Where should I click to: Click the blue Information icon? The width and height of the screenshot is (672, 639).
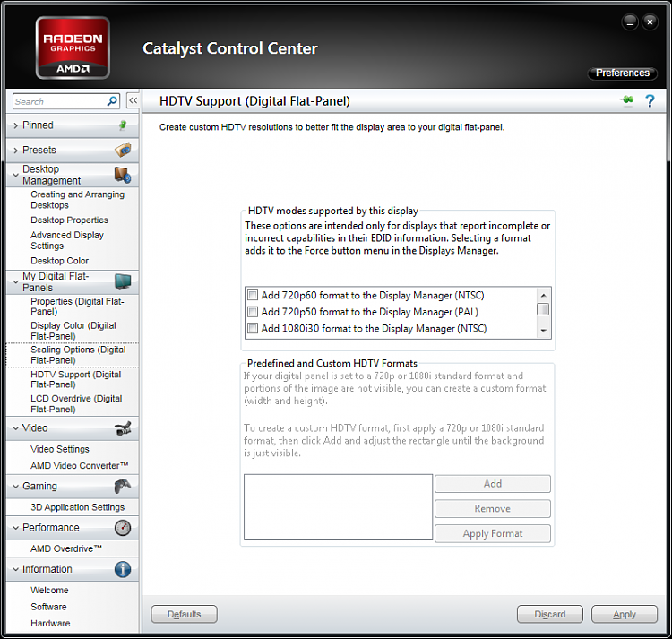(x=123, y=569)
